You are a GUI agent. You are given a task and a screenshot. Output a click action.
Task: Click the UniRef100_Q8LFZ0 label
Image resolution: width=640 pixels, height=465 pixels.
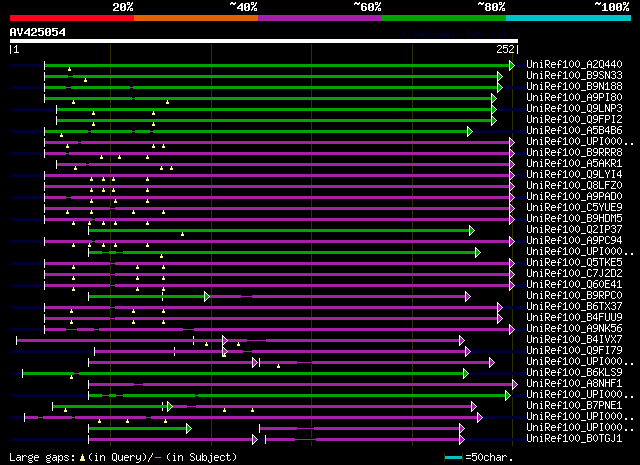point(574,185)
